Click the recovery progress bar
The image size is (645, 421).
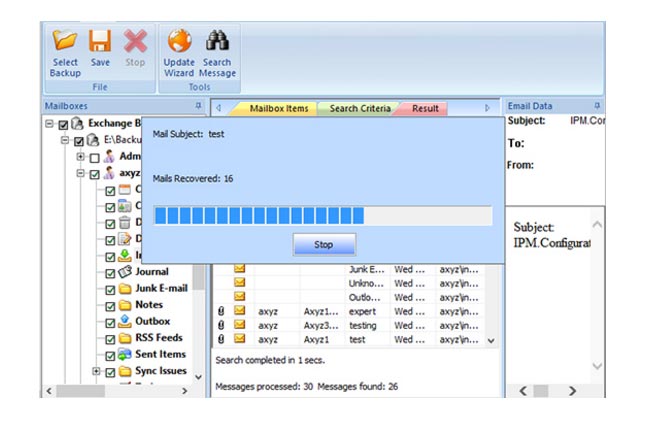click(x=323, y=216)
